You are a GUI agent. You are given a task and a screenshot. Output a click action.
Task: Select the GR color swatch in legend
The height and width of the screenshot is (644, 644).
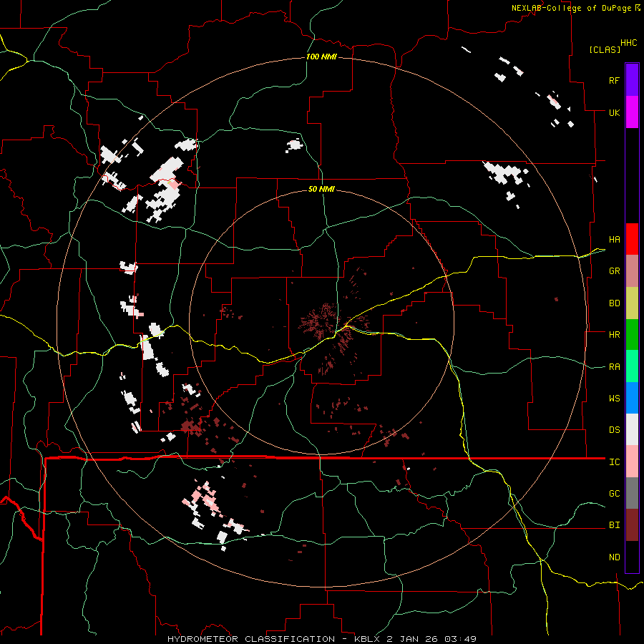[632, 270]
